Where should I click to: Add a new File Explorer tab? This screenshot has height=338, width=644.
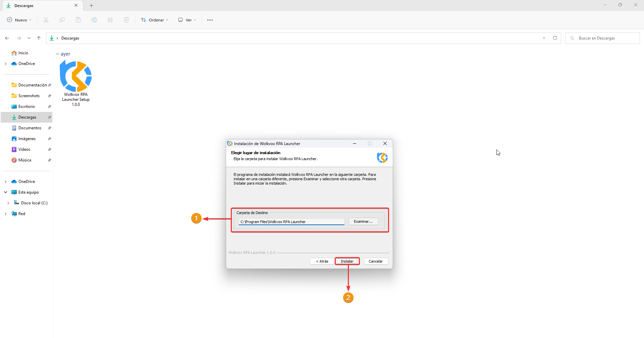coord(91,5)
